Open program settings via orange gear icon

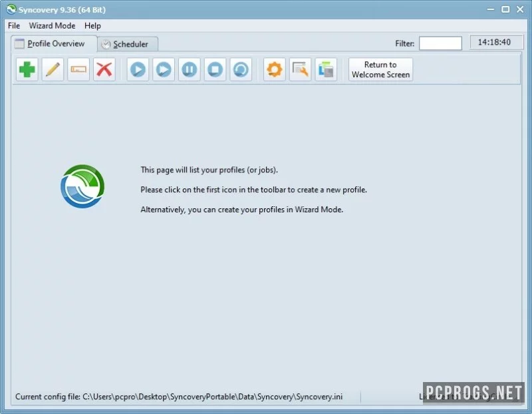[274, 70]
